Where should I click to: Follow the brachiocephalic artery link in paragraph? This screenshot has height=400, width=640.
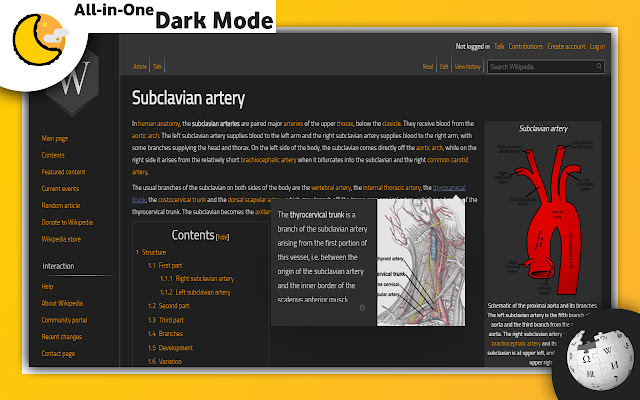268,160
